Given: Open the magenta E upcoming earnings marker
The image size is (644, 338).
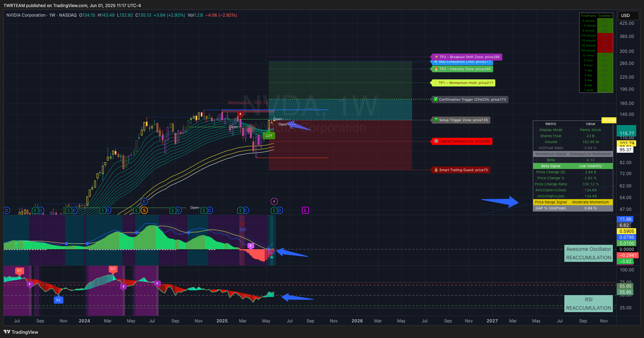Looking at the screenshot, I should click(x=305, y=210).
